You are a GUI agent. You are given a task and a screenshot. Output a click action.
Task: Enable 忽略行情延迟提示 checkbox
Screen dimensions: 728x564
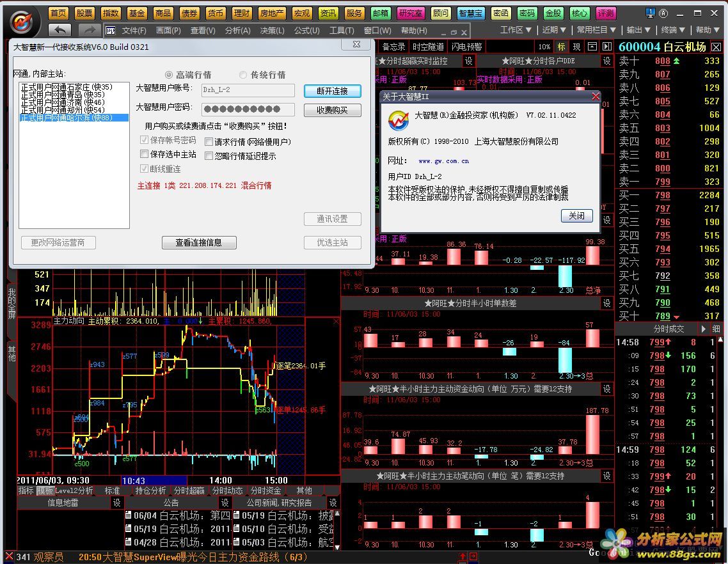[x=209, y=156]
